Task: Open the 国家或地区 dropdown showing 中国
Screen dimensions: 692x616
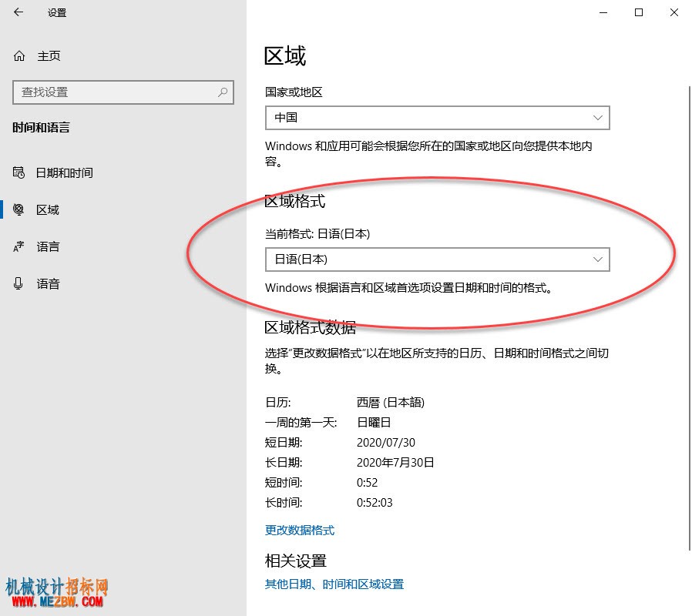Action: pos(438,118)
